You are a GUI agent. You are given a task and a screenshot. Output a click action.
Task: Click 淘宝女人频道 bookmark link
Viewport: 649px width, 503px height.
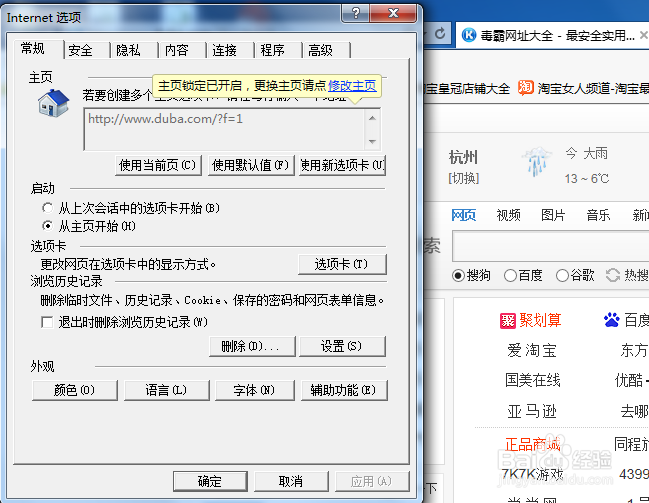593,88
